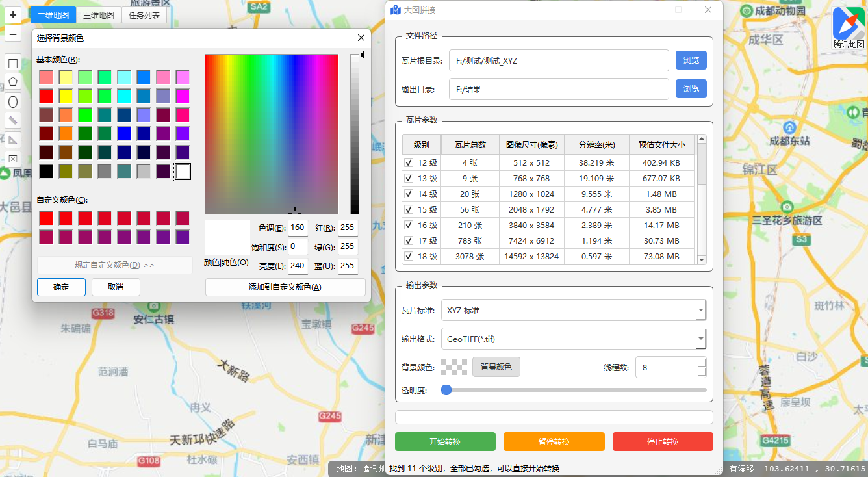868x477 pixels.
Task: Uncheck the 18 级 checkbox
Action: [409, 256]
